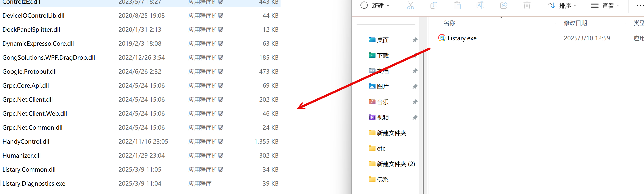Click the Copy icon in toolbar
This screenshot has width=644, height=194.
(x=434, y=6)
